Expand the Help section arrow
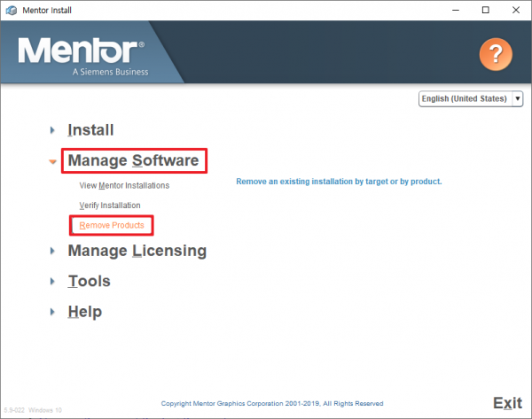This screenshot has height=419, width=532. (x=53, y=312)
